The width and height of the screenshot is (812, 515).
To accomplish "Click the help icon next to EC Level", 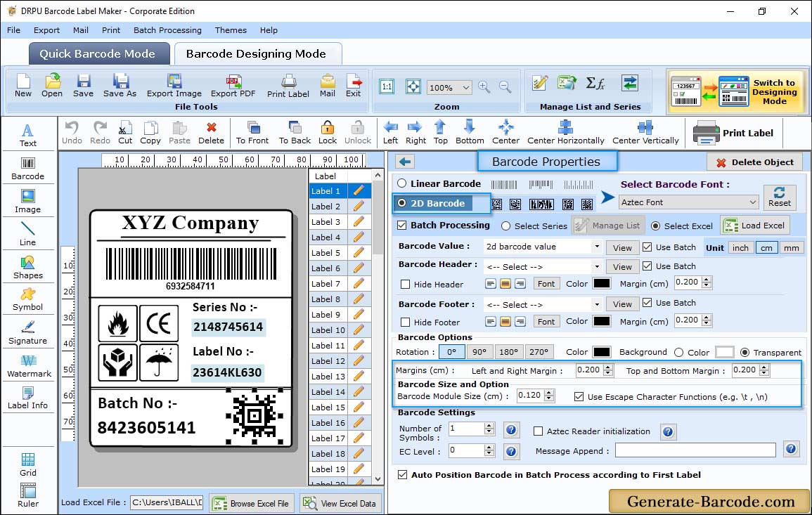I will point(510,451).
